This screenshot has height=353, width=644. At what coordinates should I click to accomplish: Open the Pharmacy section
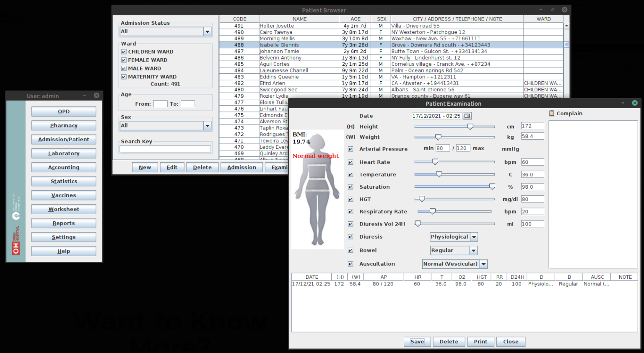click(x=64, y=125)
